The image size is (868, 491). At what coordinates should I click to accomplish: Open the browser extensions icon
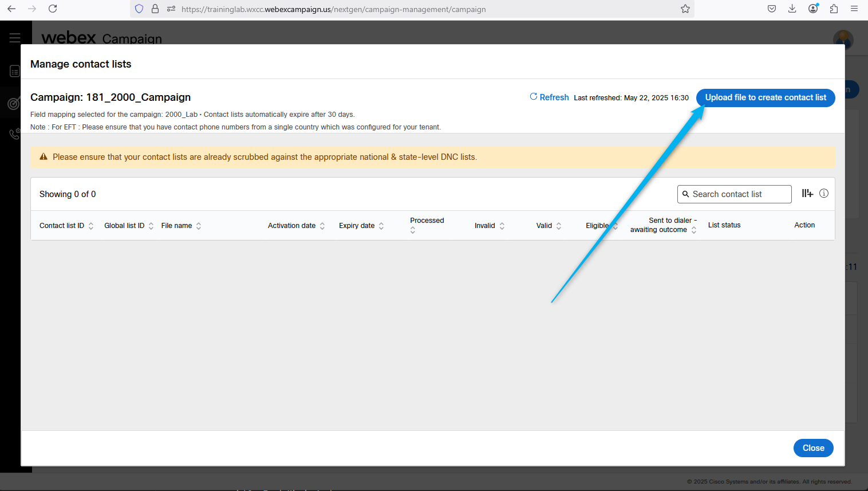pos(834,9)
